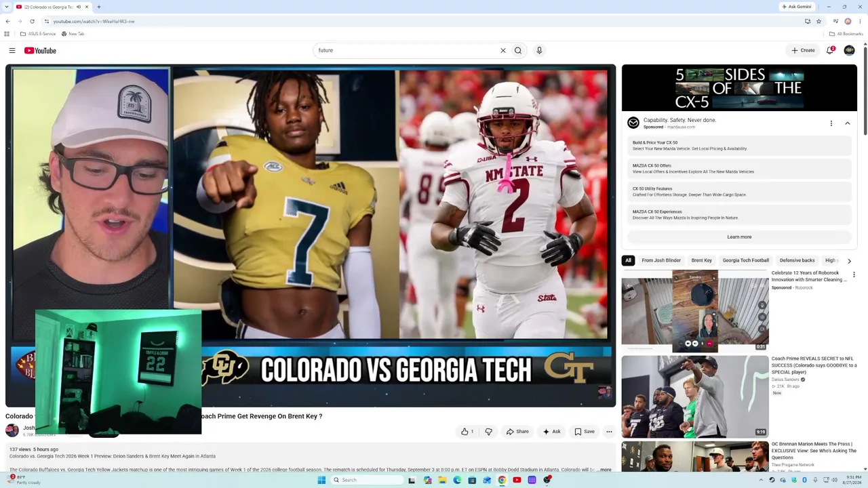Viewport: 868px width, 488px height.
Task: Click the 5 Sides of the CX-5 banner
Action: click(x=739, y=87)
